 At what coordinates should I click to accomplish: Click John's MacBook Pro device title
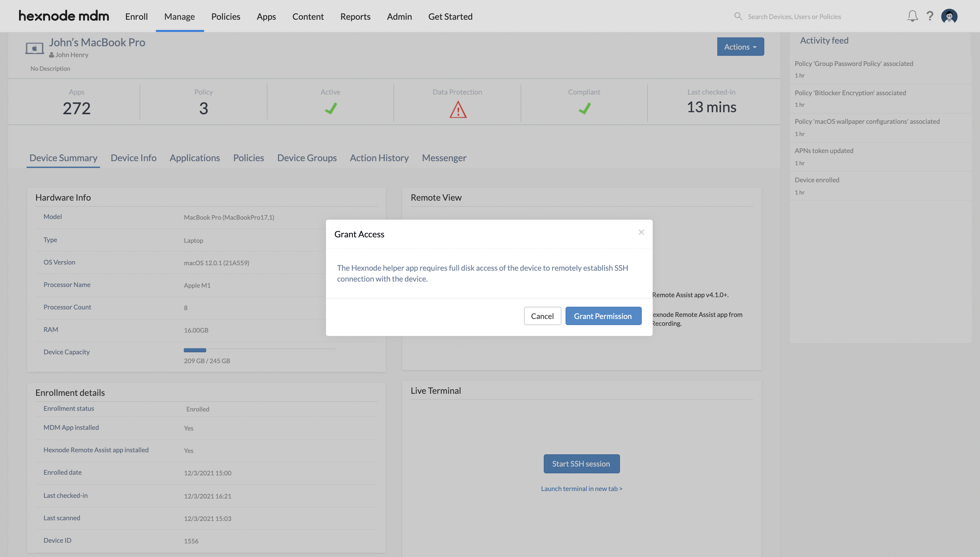click(x=97, y=42)
